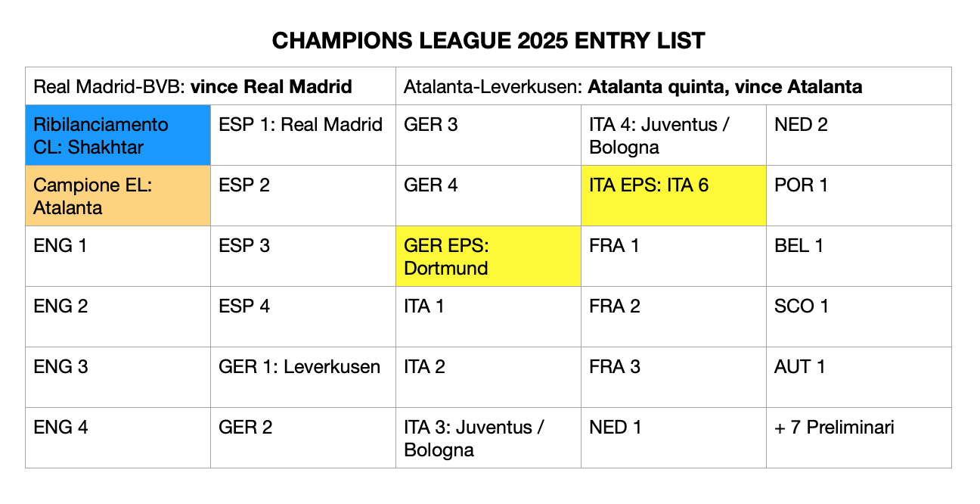Screen dimensions: 980x504
Task: Click the ITA 4: Juventus / Bologna cell
Action: 674,135
